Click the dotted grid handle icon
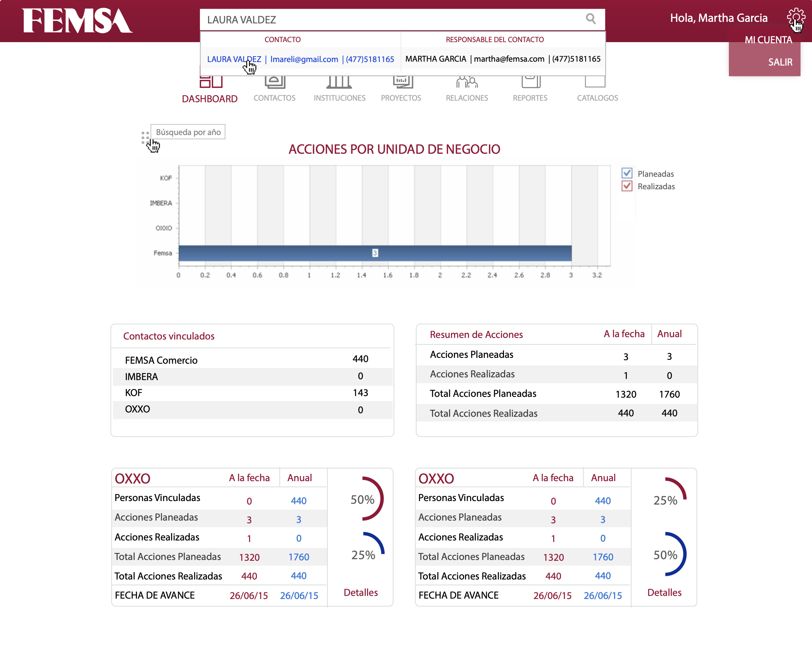Screen dimensions: 812x647 point(145,137)
